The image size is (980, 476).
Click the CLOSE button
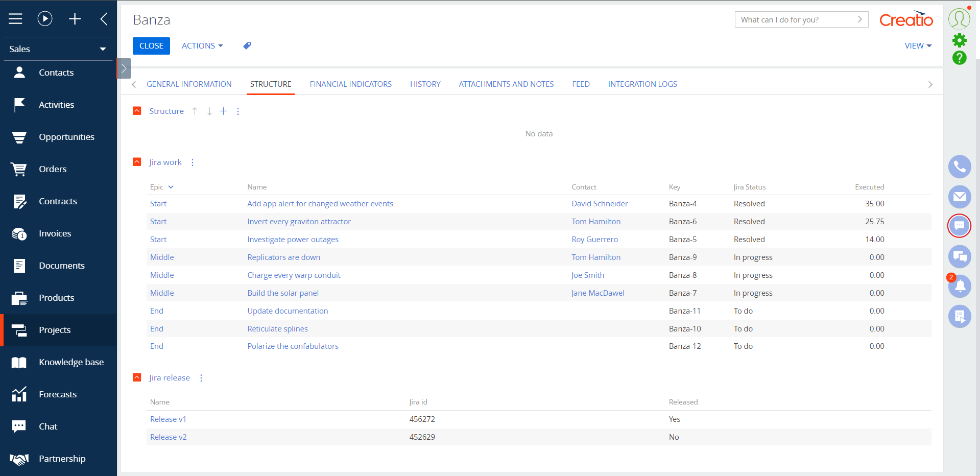tap(151, 46)
